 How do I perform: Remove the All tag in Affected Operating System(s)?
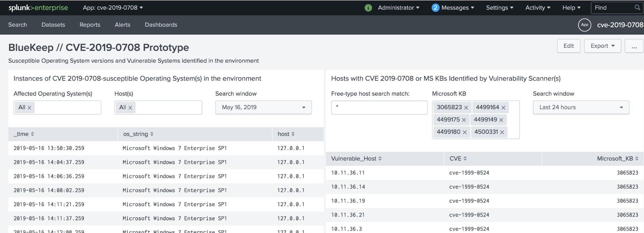coord(29,108)
